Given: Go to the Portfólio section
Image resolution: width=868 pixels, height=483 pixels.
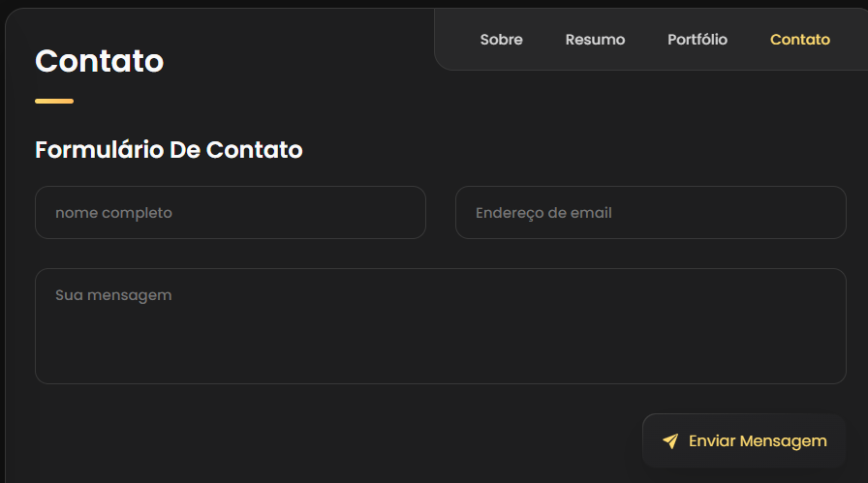Looking at the screenshot, I should click(x=697, y=40).
